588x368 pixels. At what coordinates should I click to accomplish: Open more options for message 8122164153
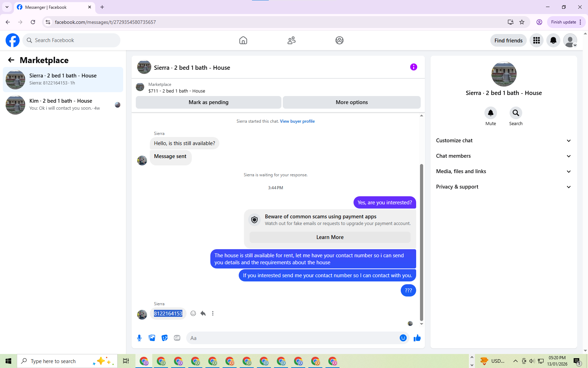tap(213, 313)
